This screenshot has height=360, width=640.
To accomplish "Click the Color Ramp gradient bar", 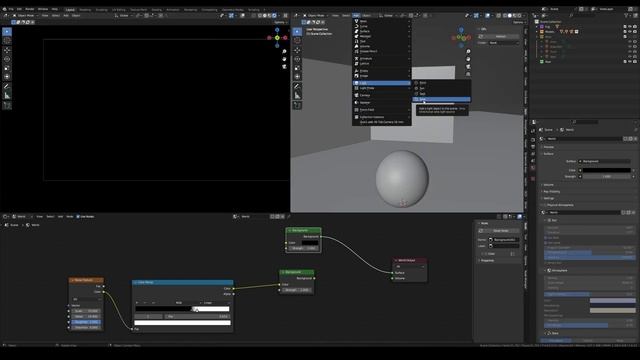I will point(182,309).
